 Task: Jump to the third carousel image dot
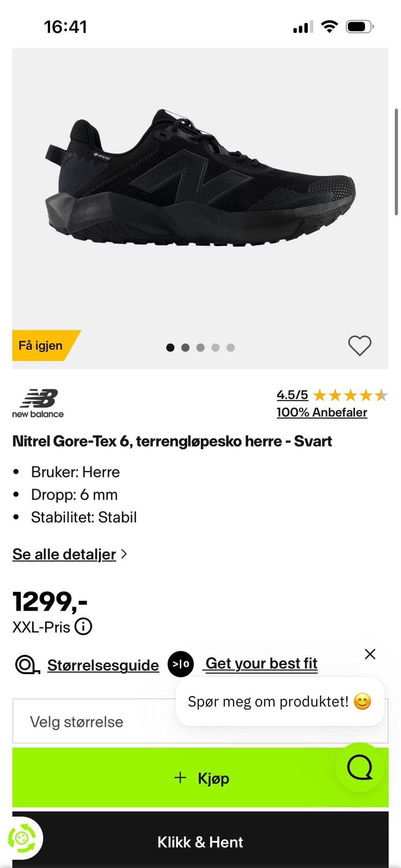pyautogui.click(x=200, y=348)
